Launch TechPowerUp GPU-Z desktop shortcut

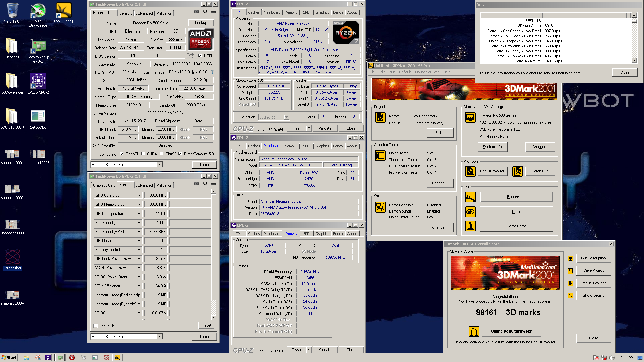pyautogui.click(x=38, y=50)
